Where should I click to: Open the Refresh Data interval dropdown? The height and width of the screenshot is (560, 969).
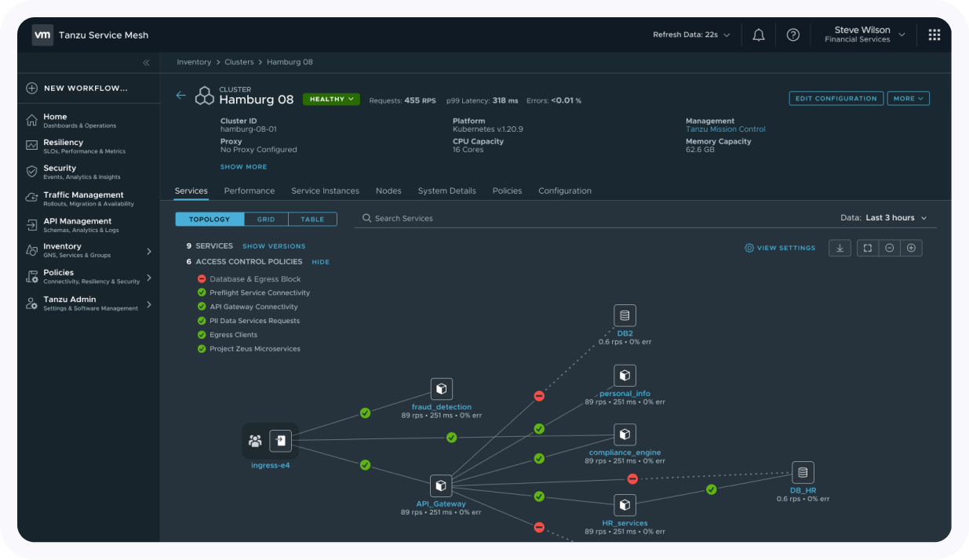[691, 35]
